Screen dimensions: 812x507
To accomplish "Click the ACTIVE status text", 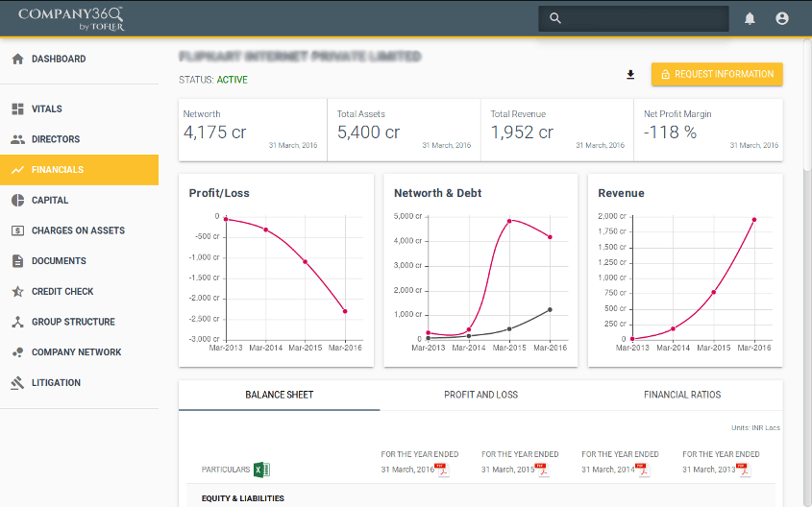I will [x=232, y=80].
